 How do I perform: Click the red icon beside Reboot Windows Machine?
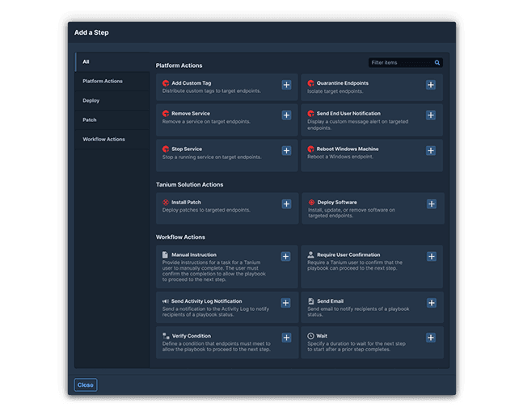click(311, 149)
